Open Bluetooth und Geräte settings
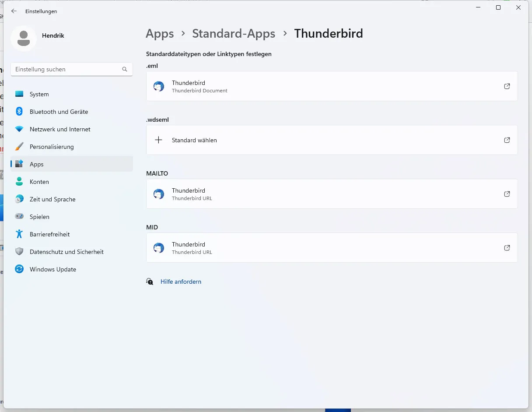The height and width of the screenshot is (412, 532). 72,112
